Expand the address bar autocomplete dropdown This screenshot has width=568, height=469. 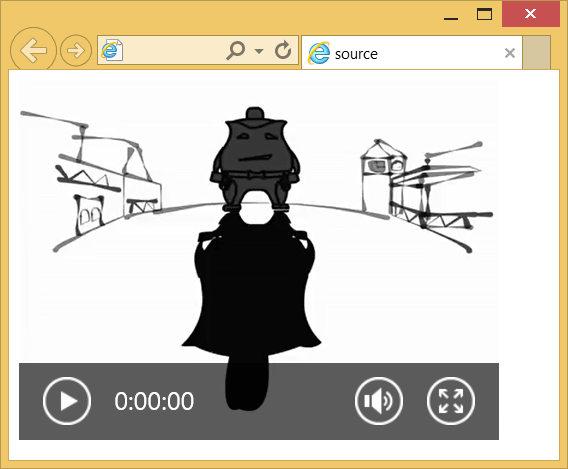point(259,51)
